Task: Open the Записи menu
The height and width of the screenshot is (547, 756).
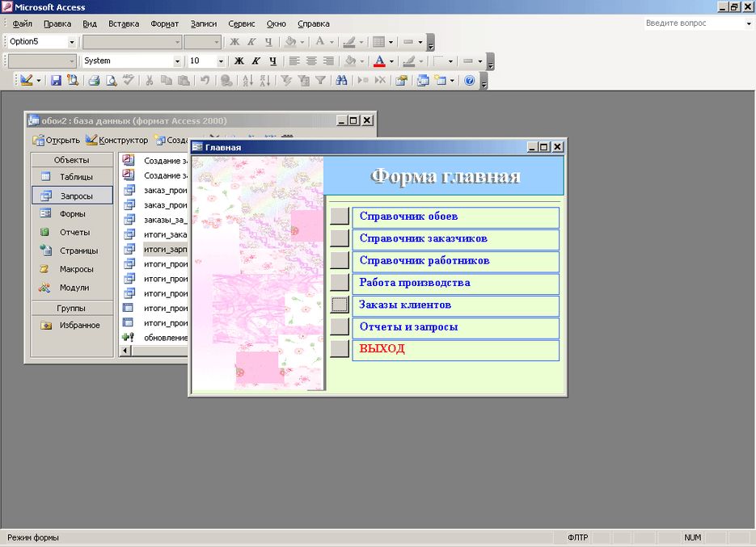Action: (x=204, y=23)
